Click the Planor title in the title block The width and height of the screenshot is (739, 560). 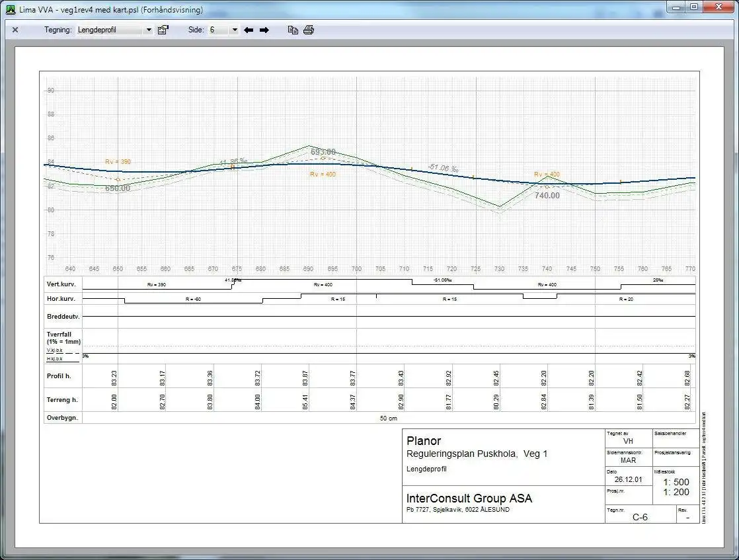423,440
